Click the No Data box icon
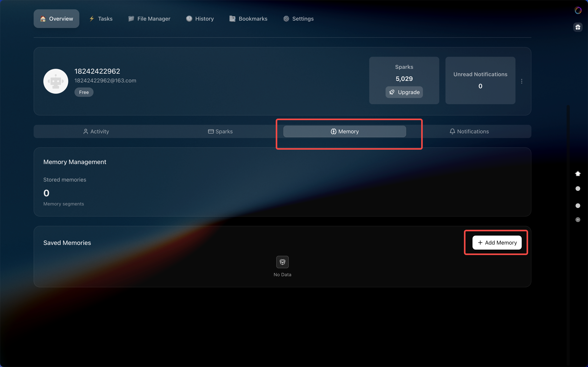 (x=282, y=262)
